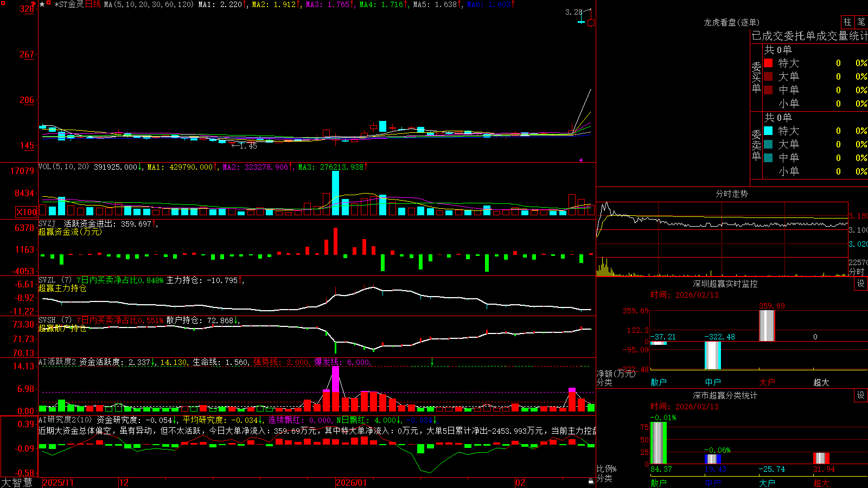
Task: Click the 328 price axis label
Action: 27,9
